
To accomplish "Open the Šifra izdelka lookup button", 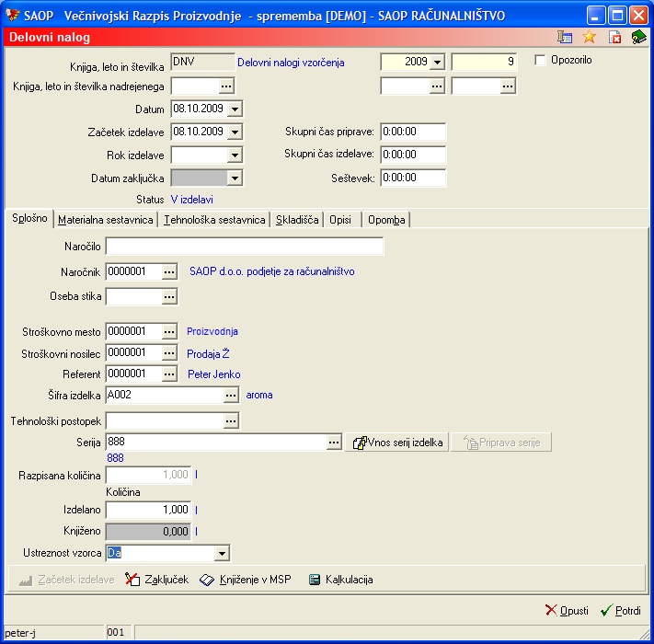I will click(231, 395).
